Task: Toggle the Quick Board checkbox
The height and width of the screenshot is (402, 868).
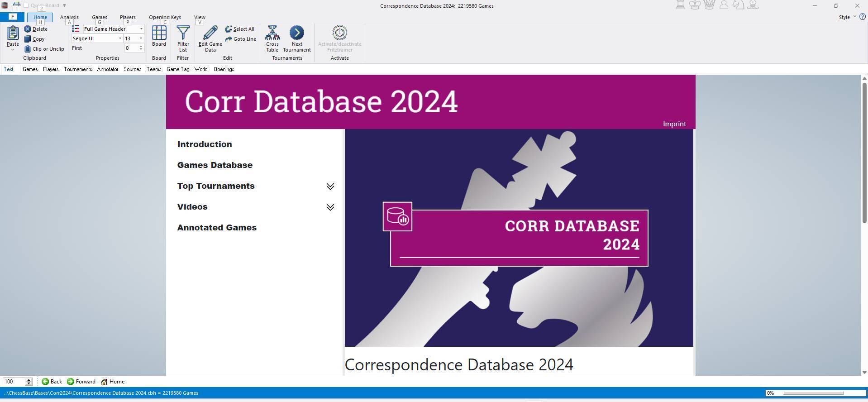Action: pyautogui.click(x=26, y=5)
